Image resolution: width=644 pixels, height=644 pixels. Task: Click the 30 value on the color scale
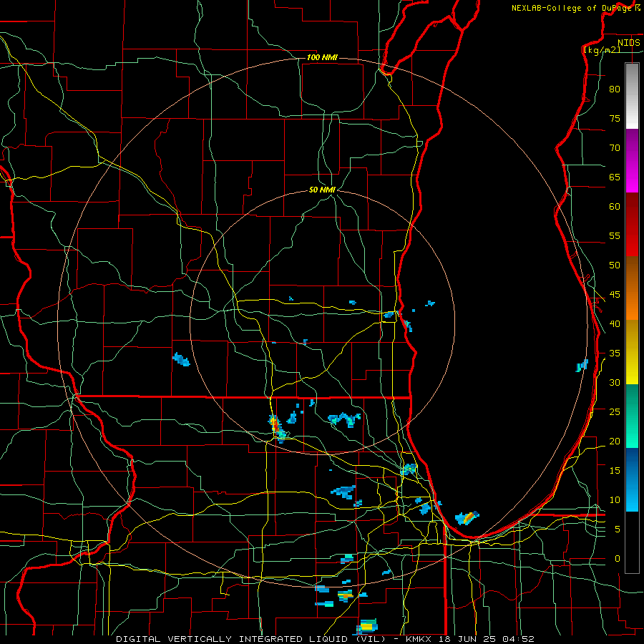coord(615,383)
